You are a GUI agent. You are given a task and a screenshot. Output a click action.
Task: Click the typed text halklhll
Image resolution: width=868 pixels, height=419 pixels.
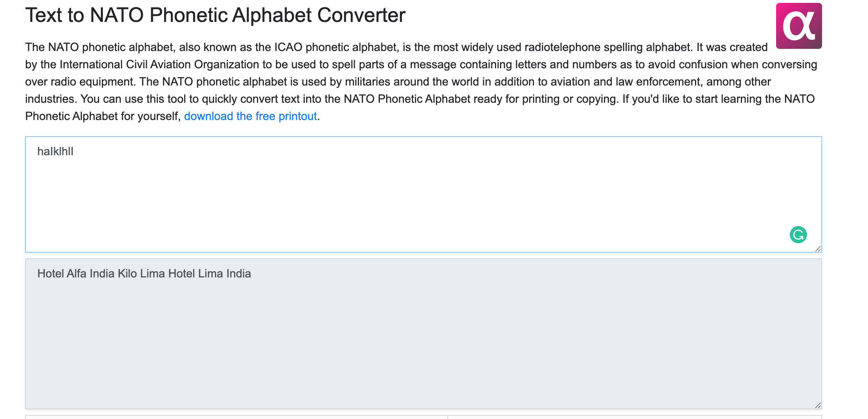[x=55, y=151]
